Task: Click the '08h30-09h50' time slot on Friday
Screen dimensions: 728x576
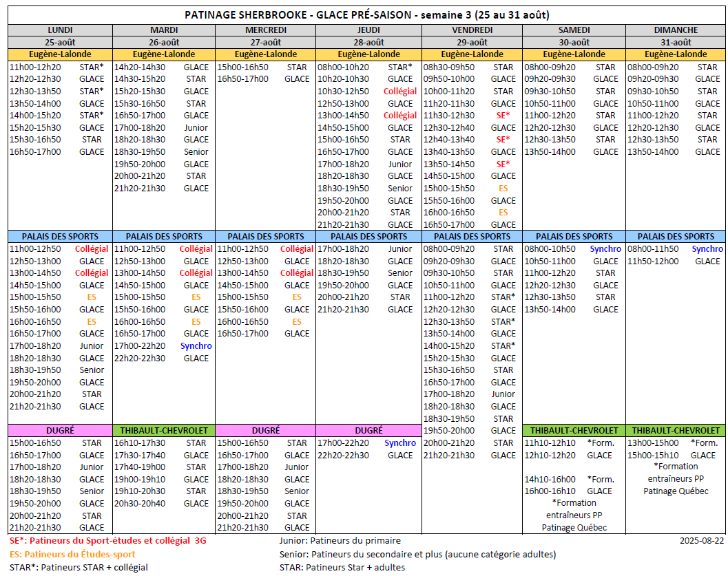Action: tap(449, 67)
